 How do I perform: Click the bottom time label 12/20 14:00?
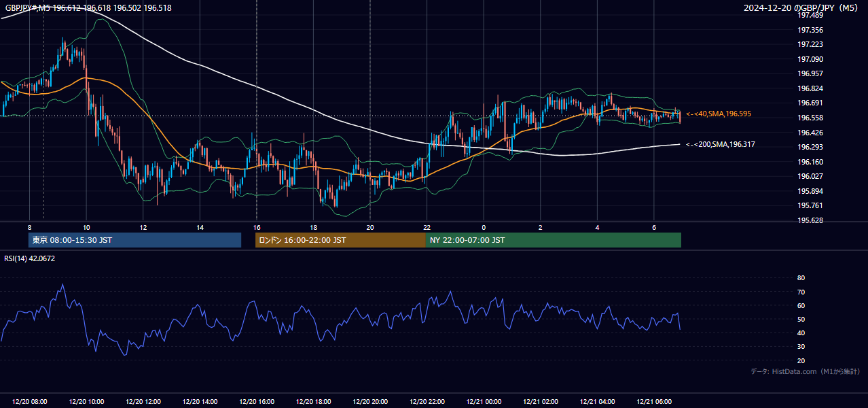(x=200, y=402)
